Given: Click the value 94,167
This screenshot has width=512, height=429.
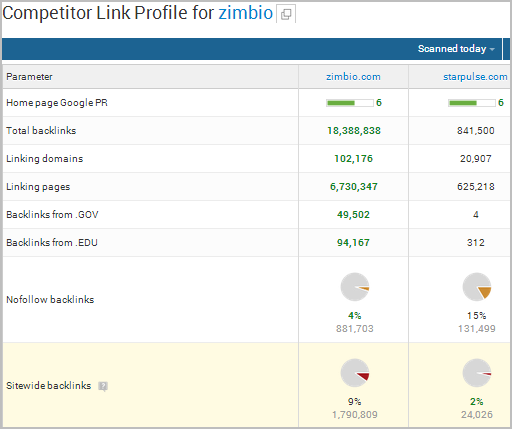Looking at the screenshot, I should [x=353, y=243].
